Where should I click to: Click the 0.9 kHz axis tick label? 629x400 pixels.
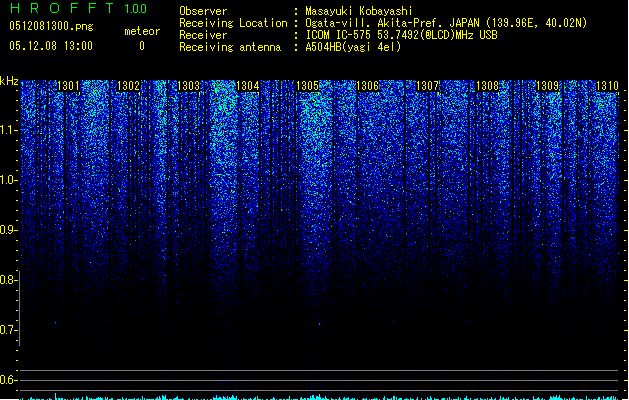[8, 230]
